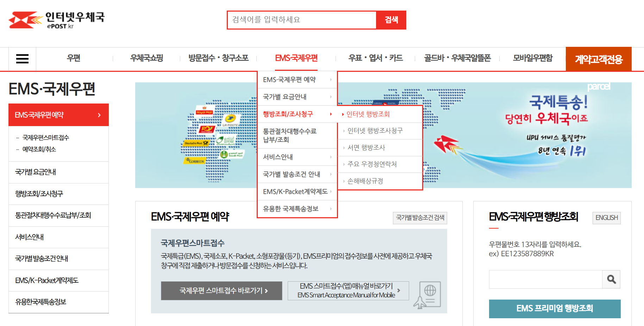Screen dimensions: 644x326
Task: Click the parcel tracking number input field
Action: (545, 279)
